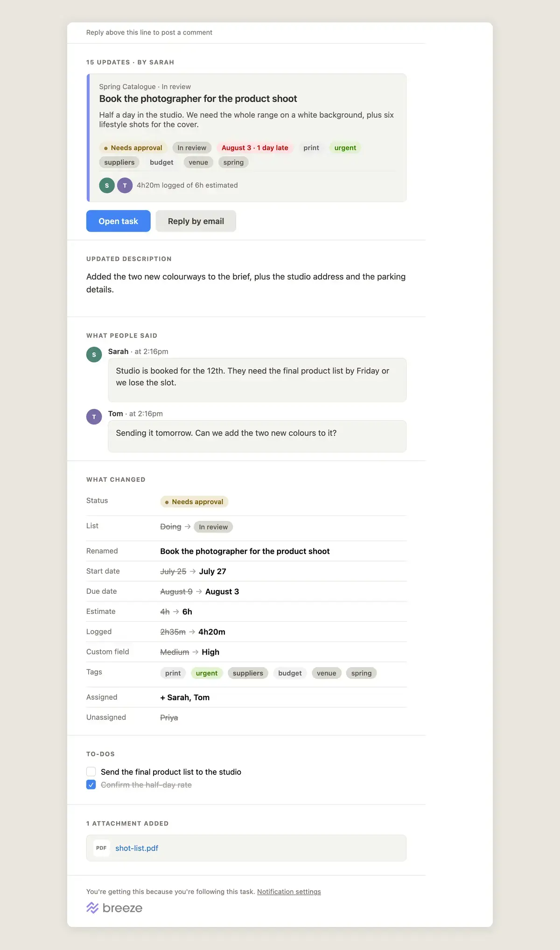
Task: Click the 'August 3 · 1 day late' badge
Action: coord(255,148)
